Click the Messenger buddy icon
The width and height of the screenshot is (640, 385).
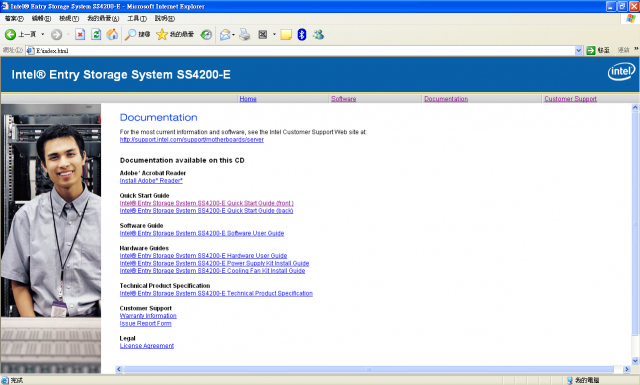(x=318, y=35)
